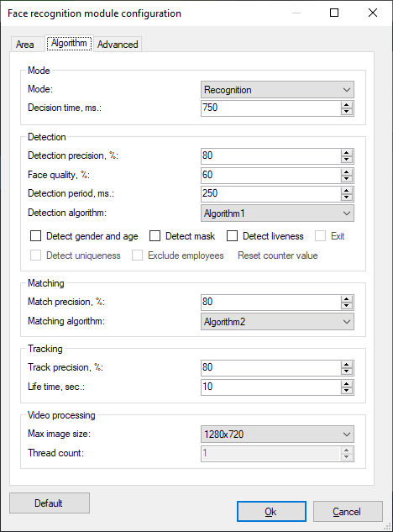Confirm settings with the Ok button

click(x=271, y=511)
